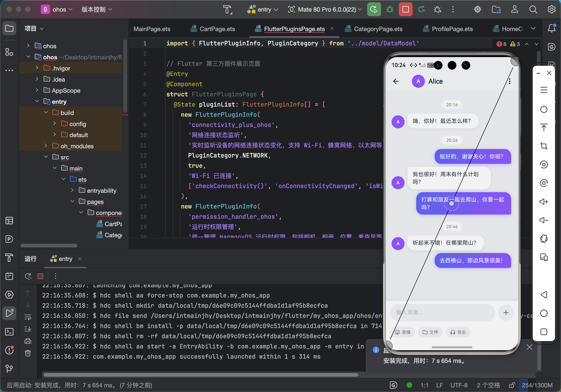Toggle read-only lock in status bar
Image resolution: width=561 pixels, height=392 pixels.
[512, 385]
